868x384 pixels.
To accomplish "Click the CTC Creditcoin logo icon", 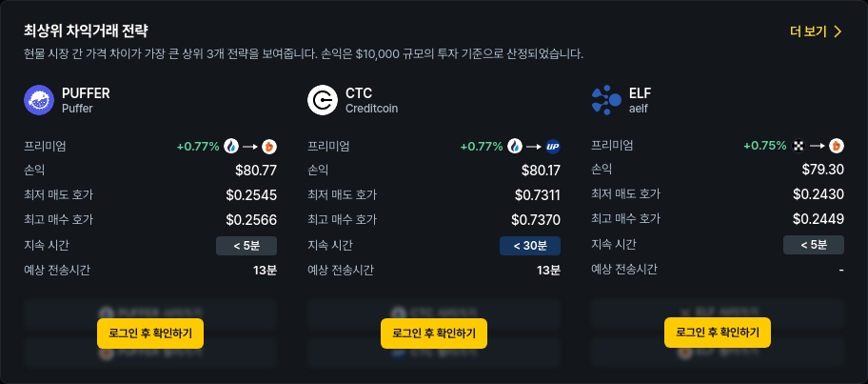I will [323, 100].
